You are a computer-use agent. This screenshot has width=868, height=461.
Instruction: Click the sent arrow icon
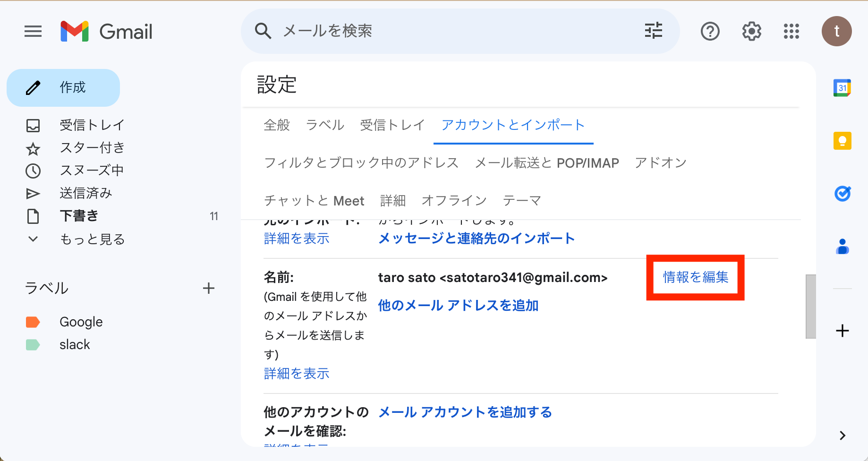coord(33,194)
